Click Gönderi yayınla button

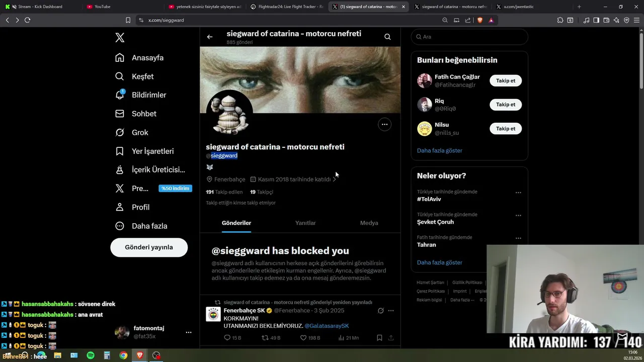pos(149,247)
